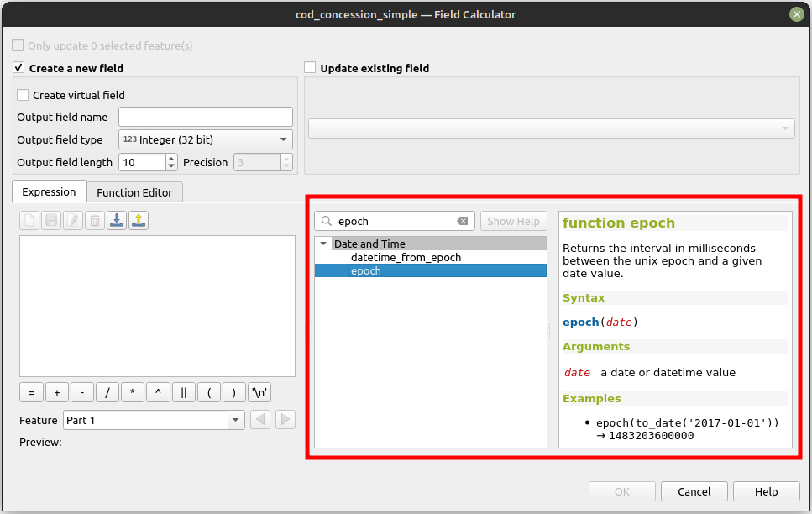
Task: Clear the epoch search text
Action: [462, 222]
